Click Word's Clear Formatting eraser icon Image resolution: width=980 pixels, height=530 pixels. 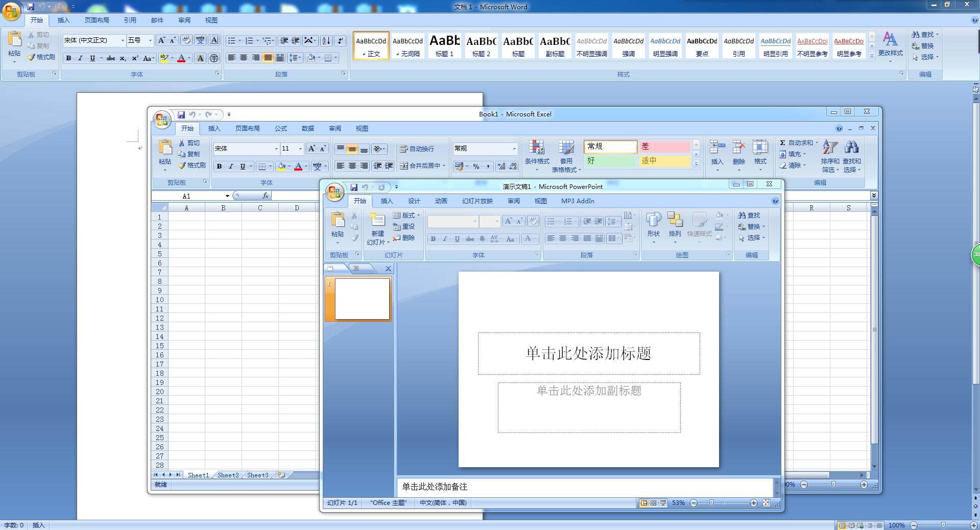tap(186, 40)
